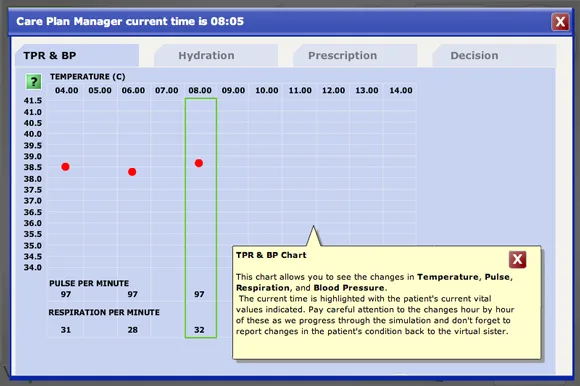Close the Care Plan Manager window
The height and width of the screenshot is (386, 580).
(560, 21)
